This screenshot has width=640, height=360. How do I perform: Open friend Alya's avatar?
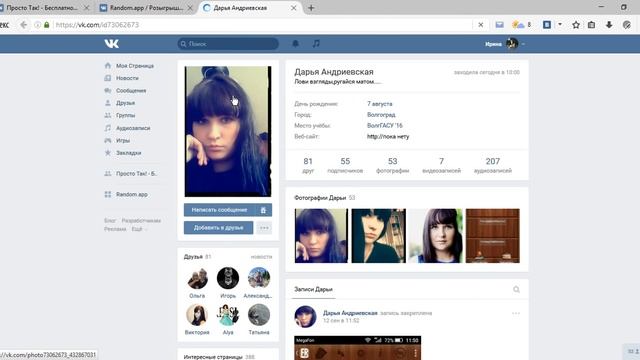228,315
